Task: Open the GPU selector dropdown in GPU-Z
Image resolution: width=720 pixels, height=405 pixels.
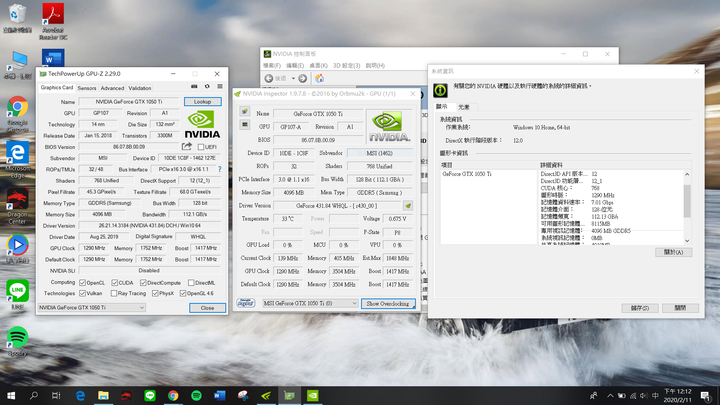Action: tap(91, 308)
